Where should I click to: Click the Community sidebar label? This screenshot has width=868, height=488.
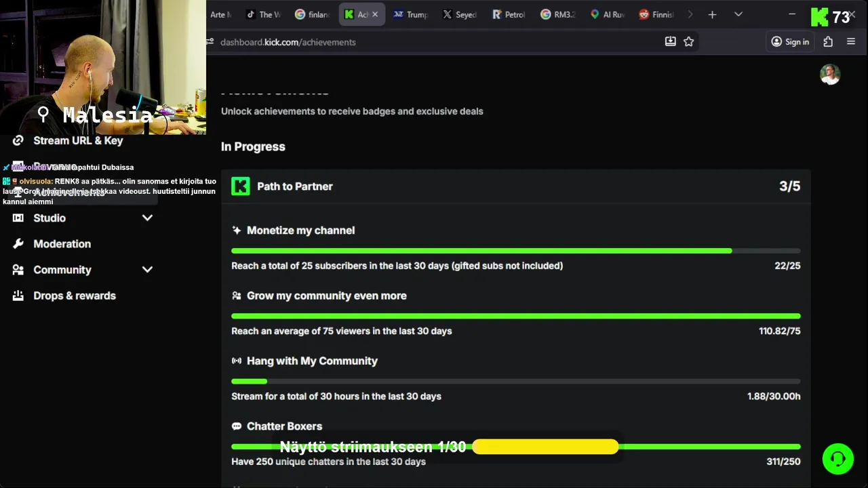(62, 270)
